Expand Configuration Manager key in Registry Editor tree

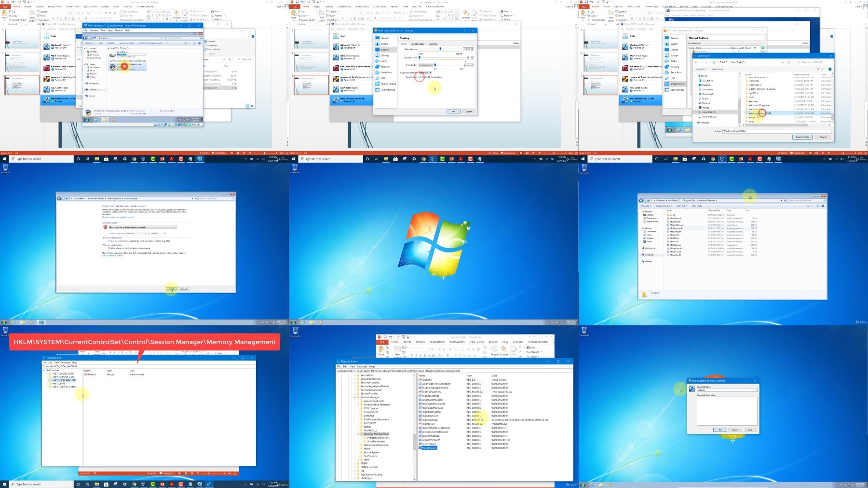click(x=358, y=404)
